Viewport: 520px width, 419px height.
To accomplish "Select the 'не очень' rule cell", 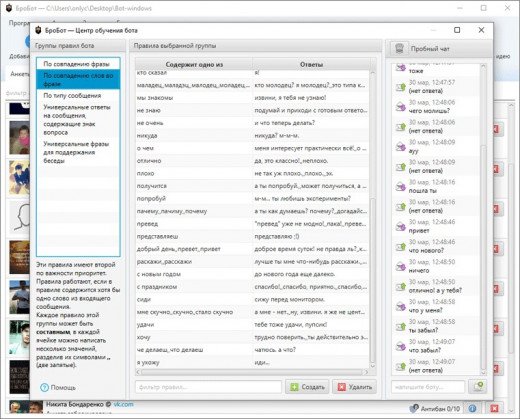I will click(194, 123).
